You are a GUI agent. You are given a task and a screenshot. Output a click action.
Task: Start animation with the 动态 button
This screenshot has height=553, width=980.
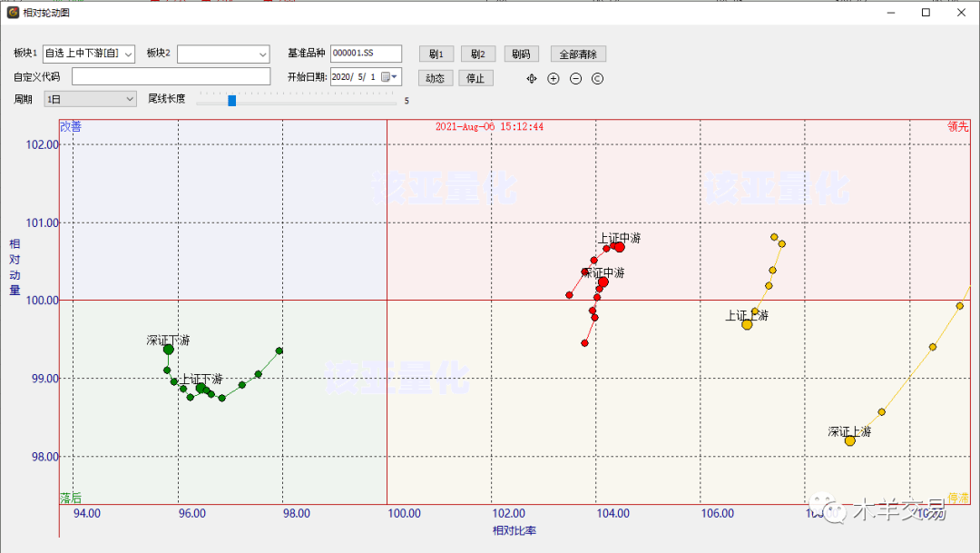(435, 78)
